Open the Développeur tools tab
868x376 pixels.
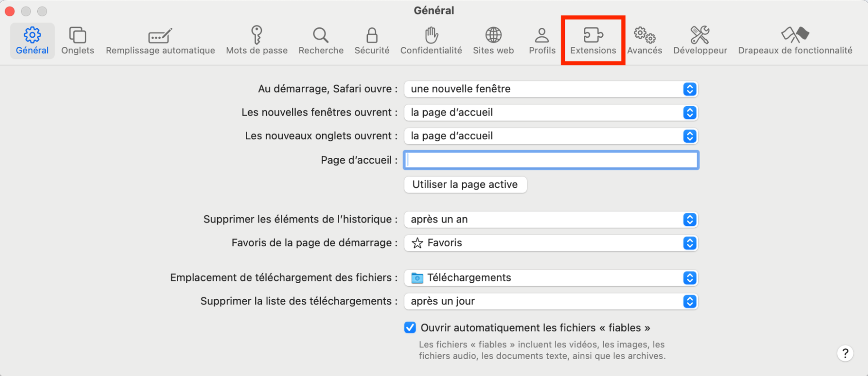point(700,41)
